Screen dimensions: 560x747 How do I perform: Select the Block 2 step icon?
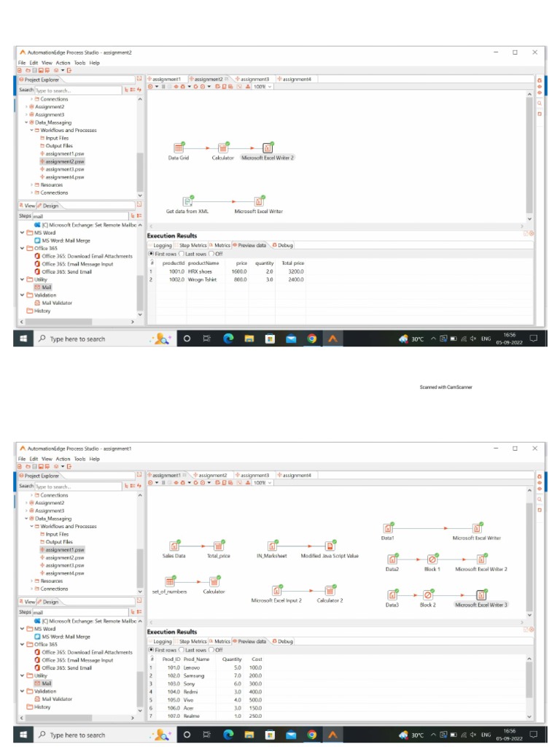click(x=428, y=595)
